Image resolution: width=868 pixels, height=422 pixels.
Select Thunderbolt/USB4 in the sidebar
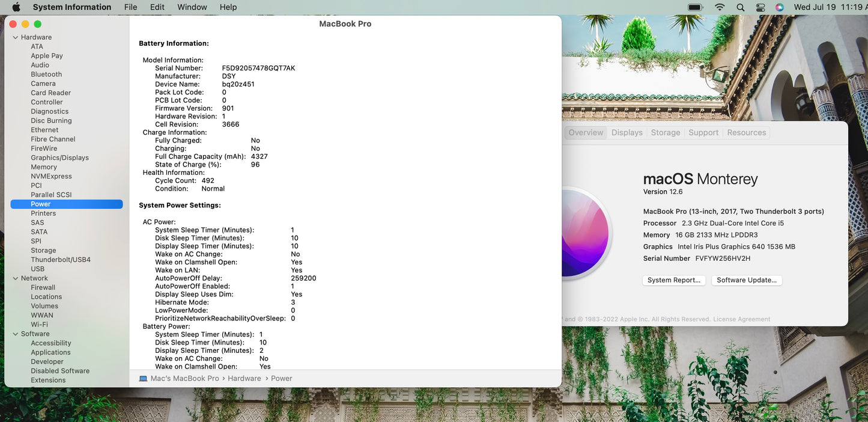(x=61, y=260)
